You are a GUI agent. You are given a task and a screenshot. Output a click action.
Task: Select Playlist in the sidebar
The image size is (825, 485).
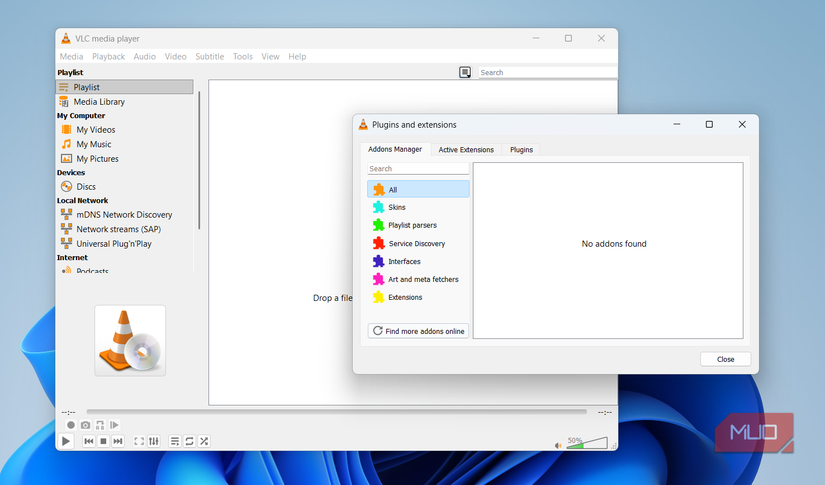[x=125, y=87]
